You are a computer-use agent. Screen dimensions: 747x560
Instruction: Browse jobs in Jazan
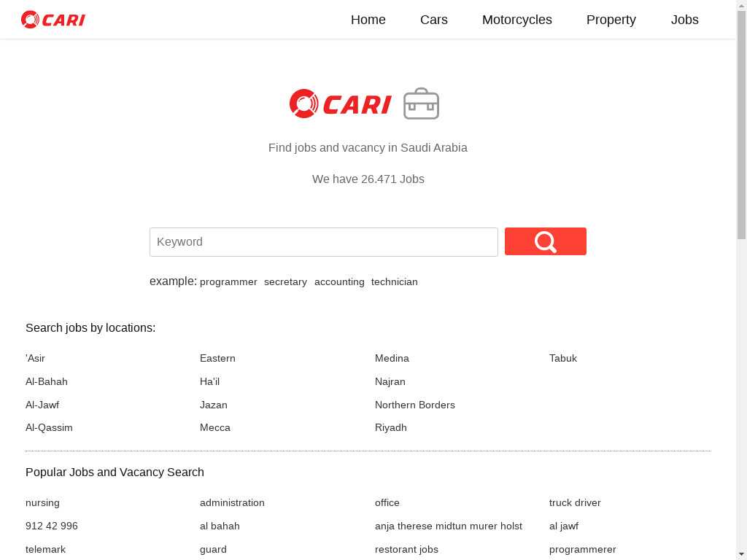pyautogui.click(x=214, y=405)
